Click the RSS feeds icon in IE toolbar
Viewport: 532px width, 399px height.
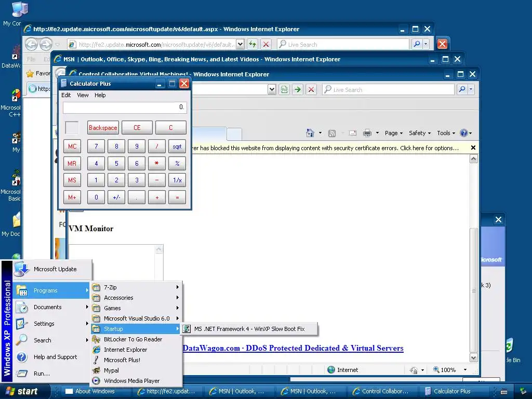pyautogui.click(x=332, y=134)
